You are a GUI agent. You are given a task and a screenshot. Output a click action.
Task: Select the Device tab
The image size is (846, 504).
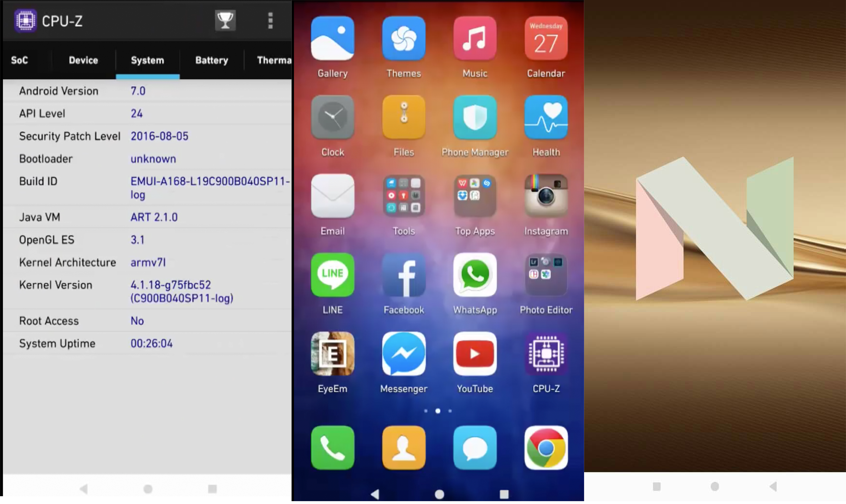(x=83, y=59)
